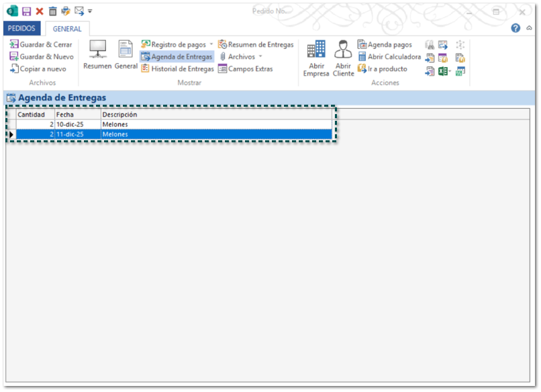The image size is (541, 392).
Task: Select the GENERAL ribbon tab
Action: click(x=67, y=29)
